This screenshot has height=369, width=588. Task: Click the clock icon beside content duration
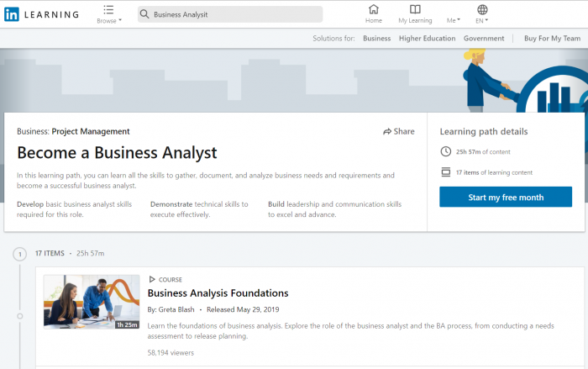(445, 151)
